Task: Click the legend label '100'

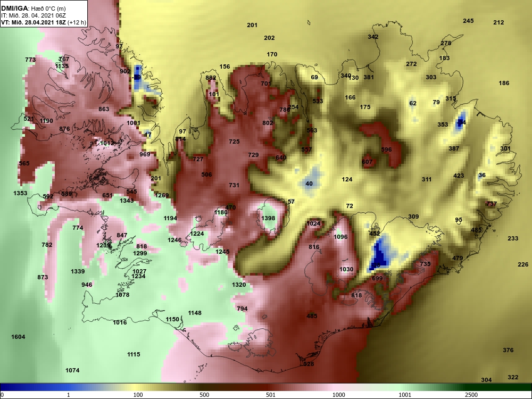Action: pyautogui.click(x=138, y=395)
